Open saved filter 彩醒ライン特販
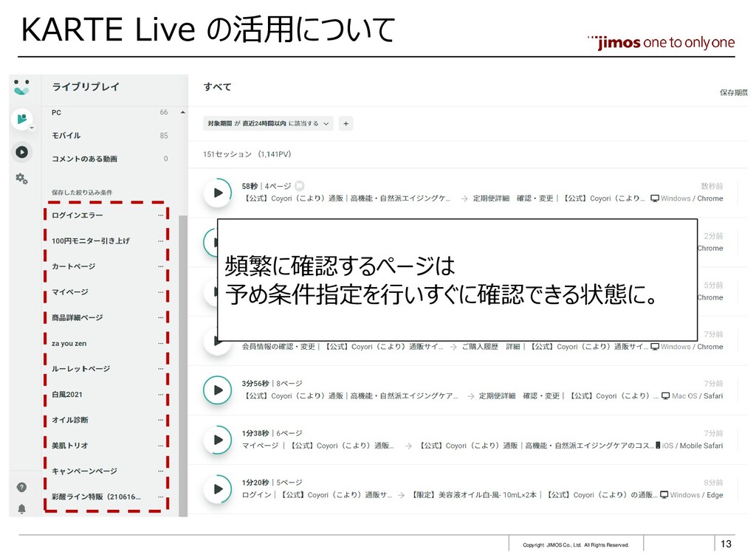Screen dimensions: 756x560 tap(97, 497)
